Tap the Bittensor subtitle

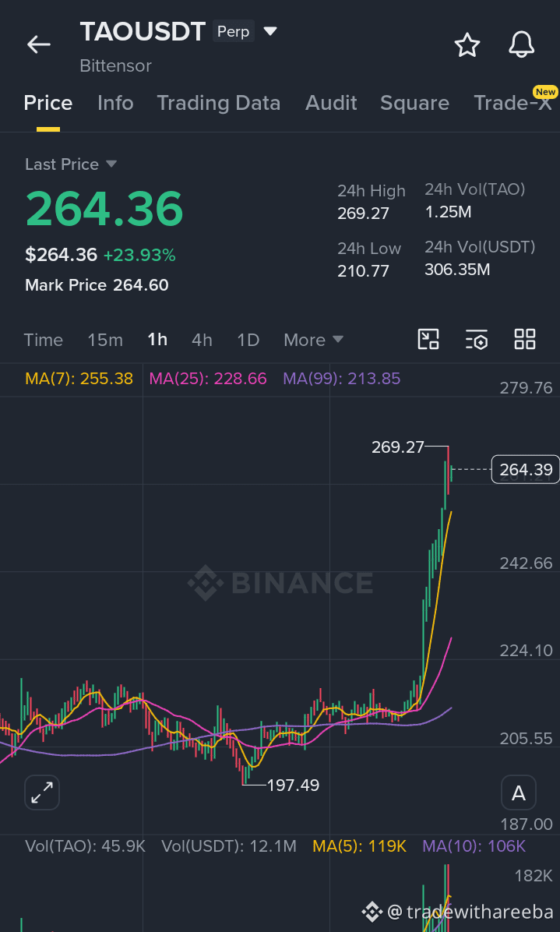pyautogui.click(x=116, y=65)
